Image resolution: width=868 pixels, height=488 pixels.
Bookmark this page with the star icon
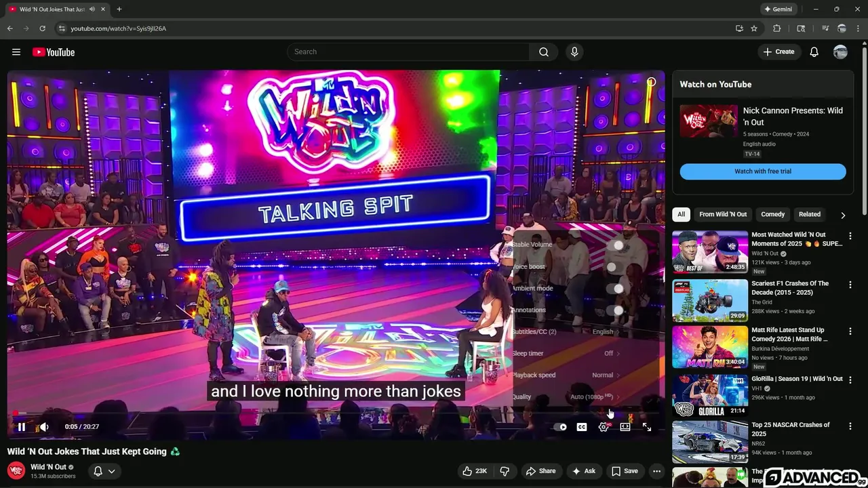(x=754, y=28)
